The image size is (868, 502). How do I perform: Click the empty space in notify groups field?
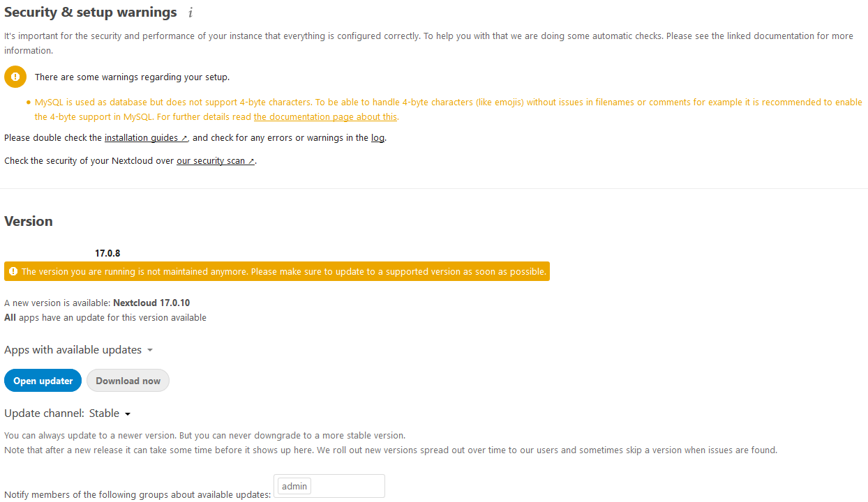(x=347, y=486)
